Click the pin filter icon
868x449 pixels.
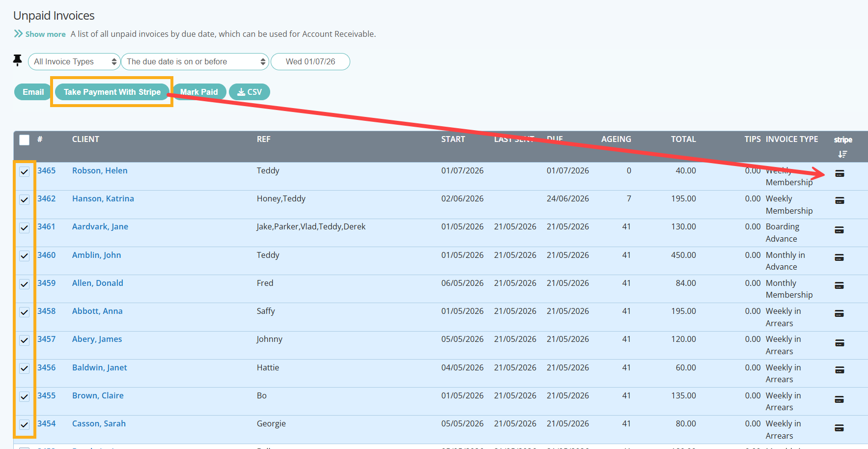click(x=17, y=60)
